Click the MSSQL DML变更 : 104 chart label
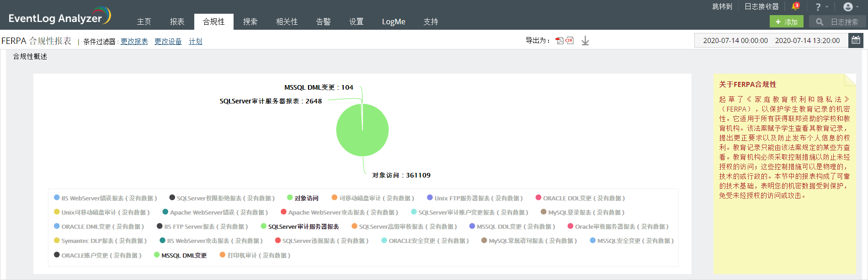 coord(319,87)
